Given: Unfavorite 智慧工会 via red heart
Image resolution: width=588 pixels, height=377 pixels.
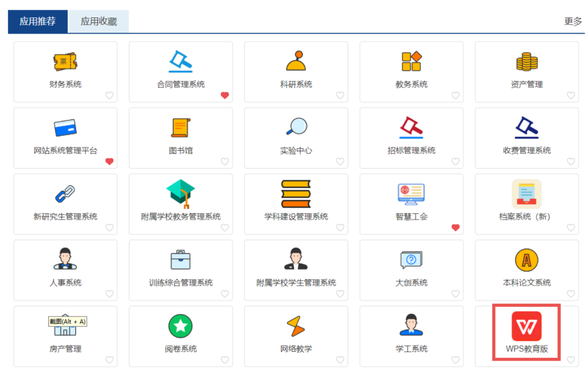Looking at the screenshot, I should pos(456,227).
